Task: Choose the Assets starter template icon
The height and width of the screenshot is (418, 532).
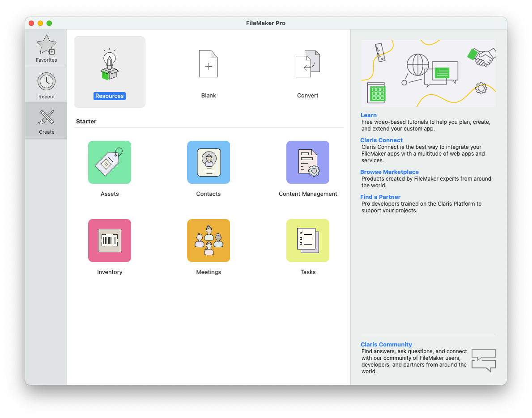Action: 110,162
